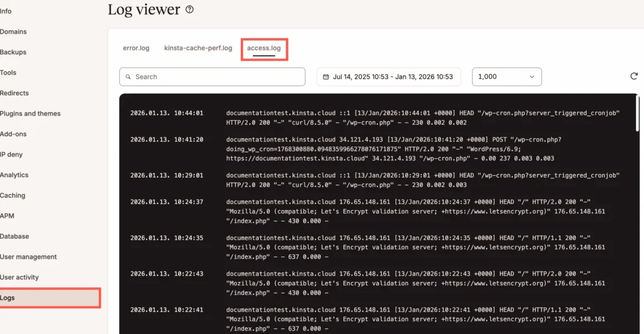
Task: Click timestamp 2026.01.13. 10:41:20
Action: 167,139
